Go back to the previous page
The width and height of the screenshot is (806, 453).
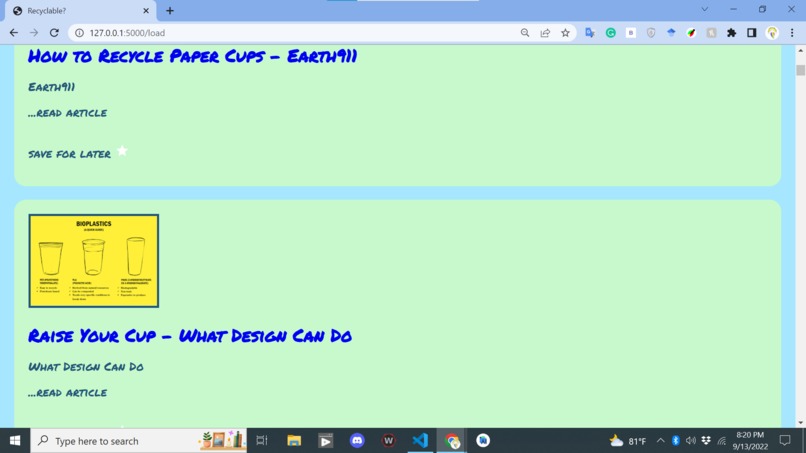14,33
